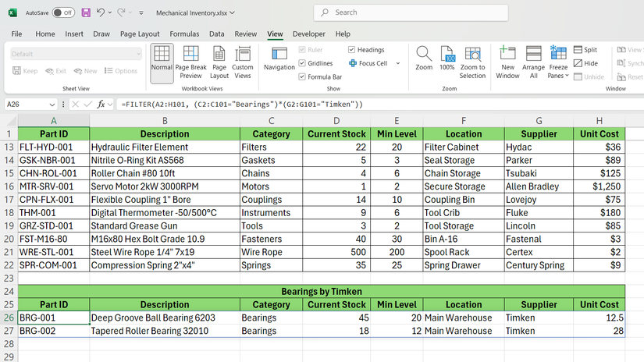Open the Navigation pane
Screen dimensions: 644x362
(279, 62)
